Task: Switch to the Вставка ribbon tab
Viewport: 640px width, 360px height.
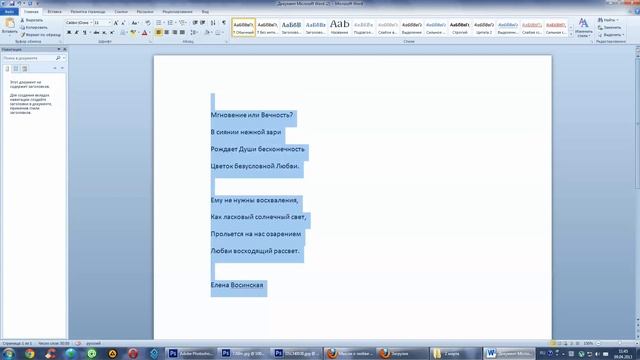Action: 55,12
